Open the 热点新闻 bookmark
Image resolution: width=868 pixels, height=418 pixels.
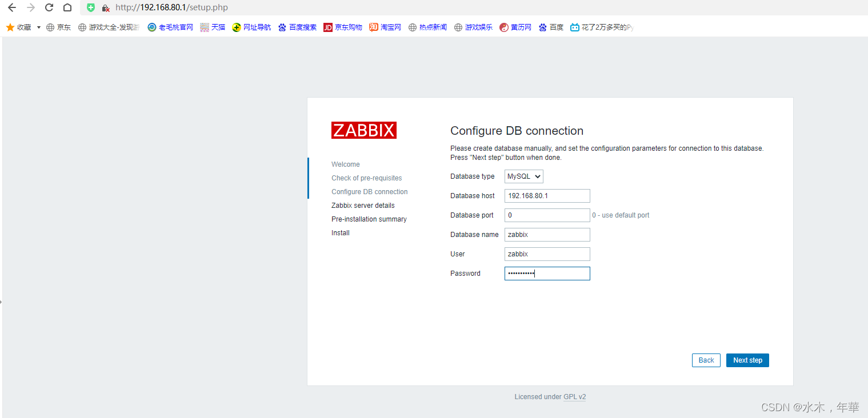[x=427, y=27]
